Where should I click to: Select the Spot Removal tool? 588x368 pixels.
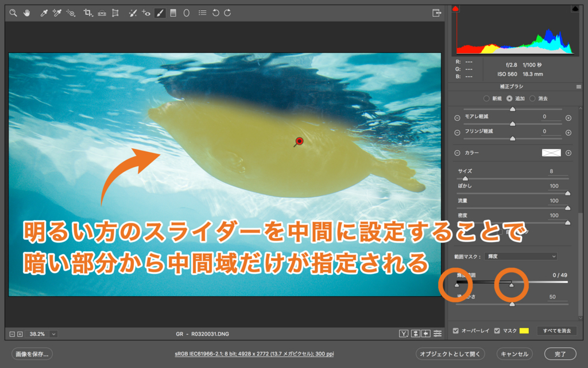(x=133, y=13)
